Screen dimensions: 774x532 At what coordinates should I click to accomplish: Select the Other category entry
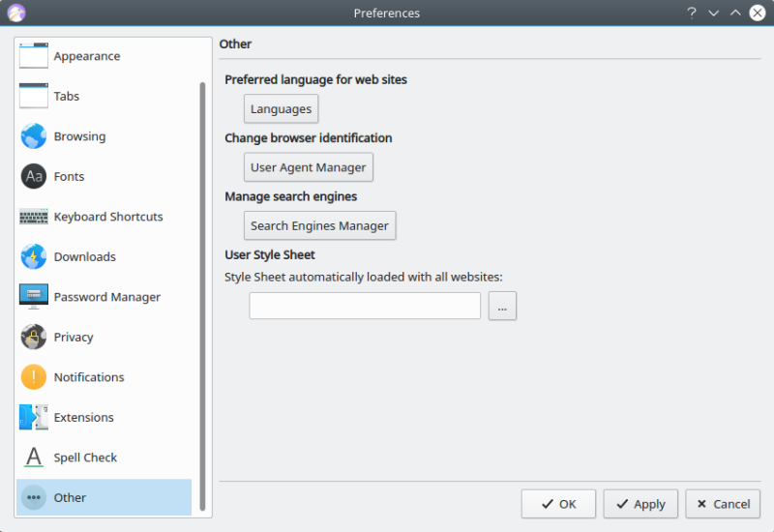click(x=70, y=497)
